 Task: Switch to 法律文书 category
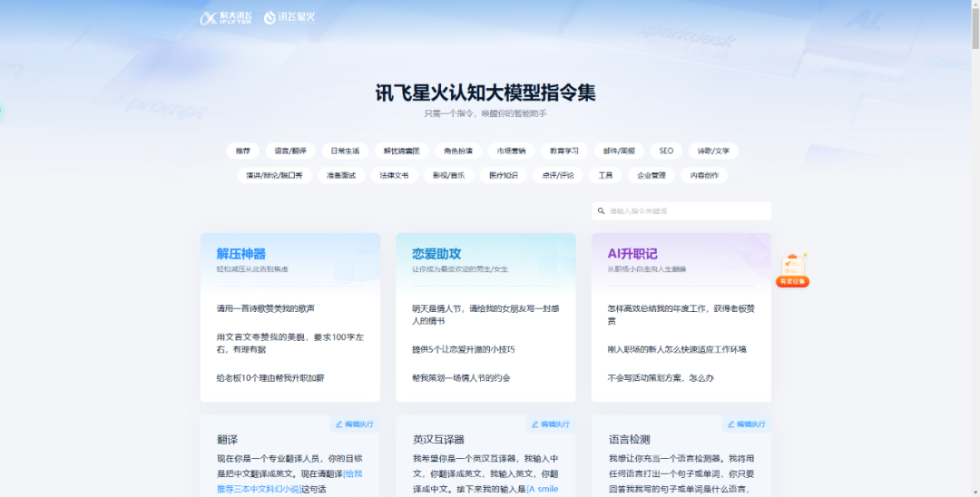tap(395, 175)
